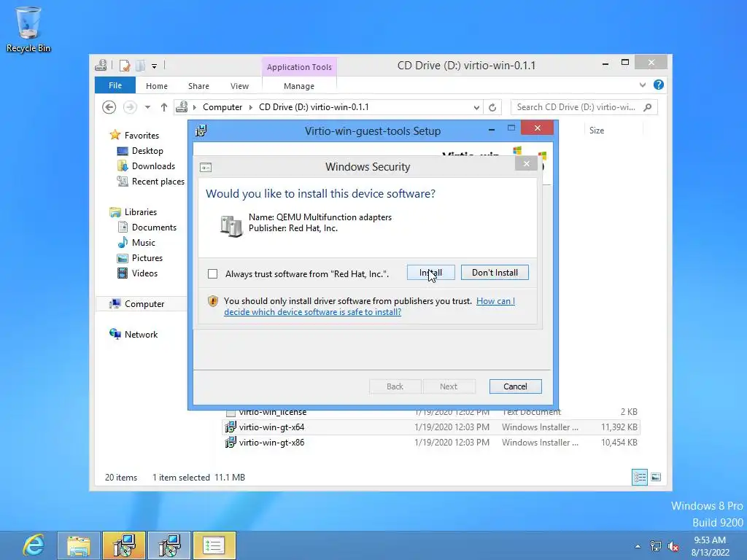
Task: Click the Don't Install button
Action: click(x=495, y=273)
